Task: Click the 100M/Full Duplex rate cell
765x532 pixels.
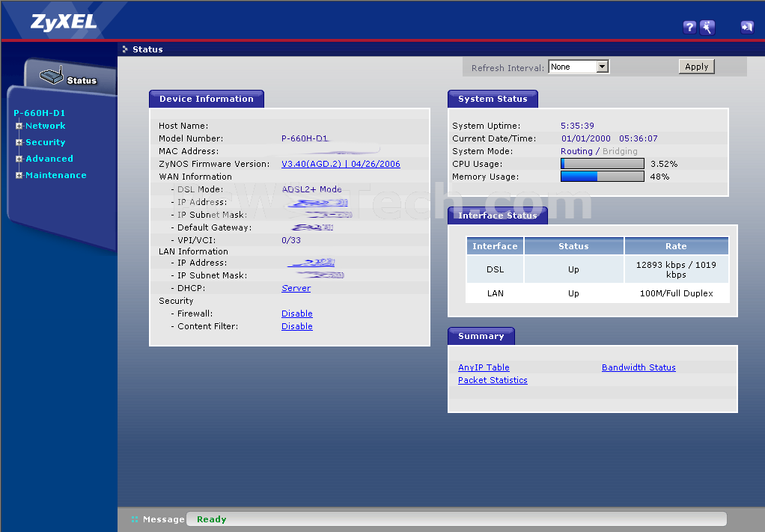Action: pos(676,293)
